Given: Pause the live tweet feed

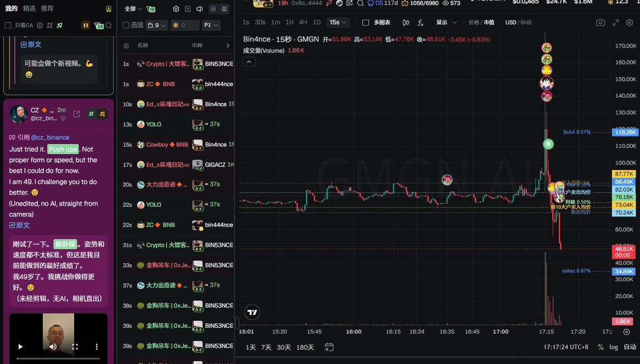Looking at the screenshot, I should 85,26.
